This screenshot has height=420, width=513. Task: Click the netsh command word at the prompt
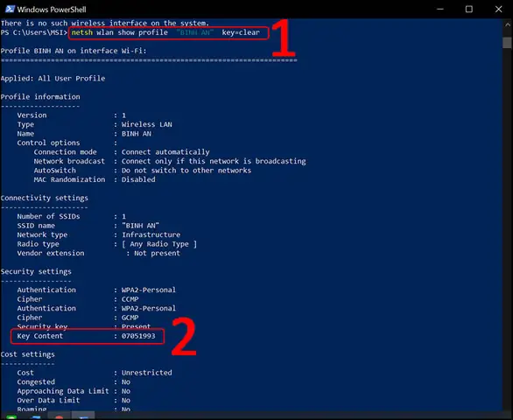(82, 32)
